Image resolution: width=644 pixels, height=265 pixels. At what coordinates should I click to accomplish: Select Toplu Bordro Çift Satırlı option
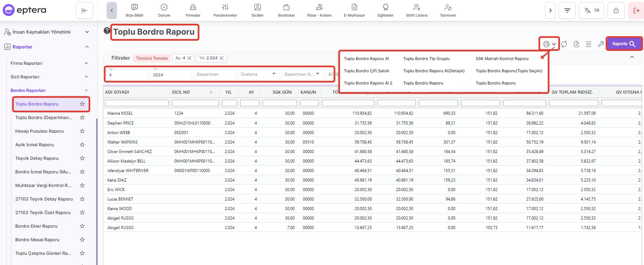tap(366, 71)
